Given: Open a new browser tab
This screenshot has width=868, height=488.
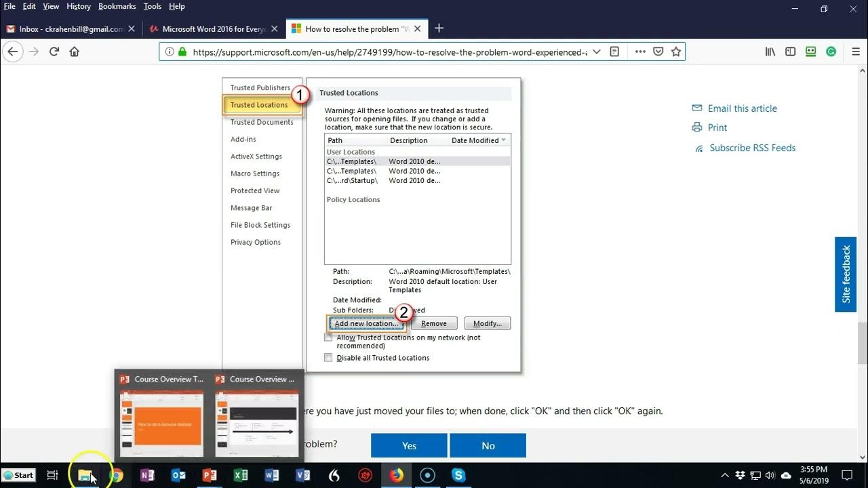Looking at the screenshot, I should [x=439, y=28].
